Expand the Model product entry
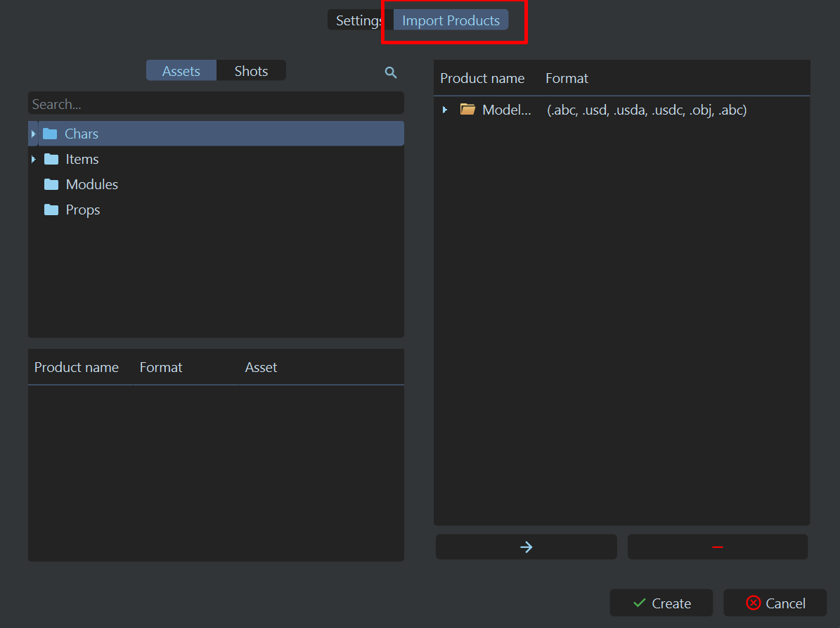This screenshot has height=628, width=840. point(445,110)
